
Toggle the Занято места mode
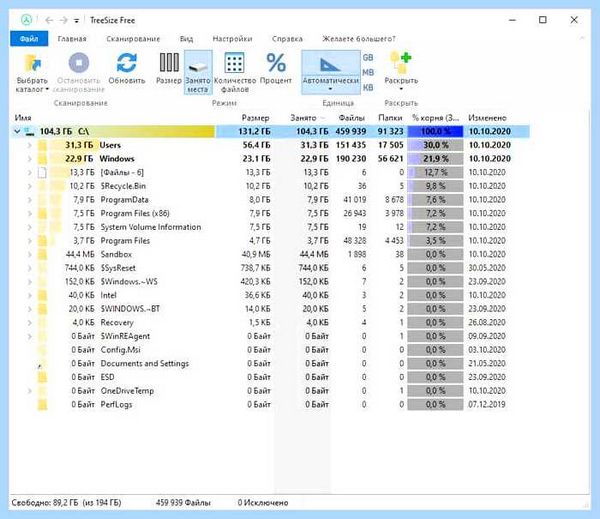point(198,72)
